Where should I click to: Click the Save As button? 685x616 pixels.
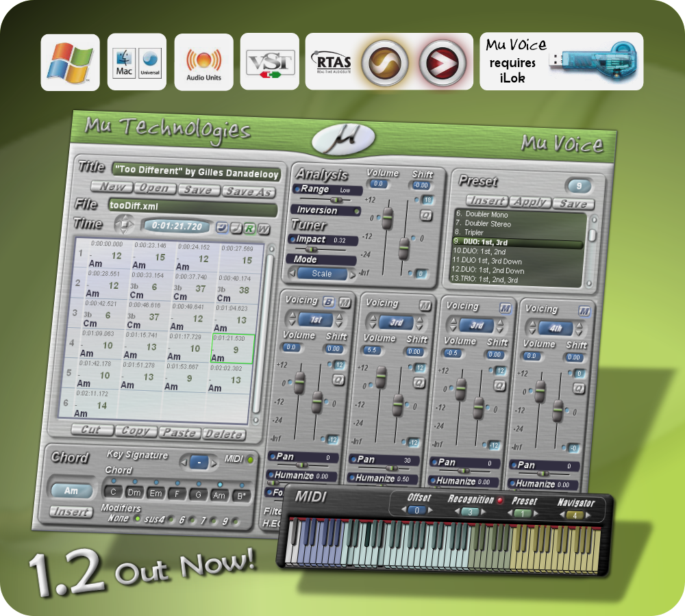(x=248, y=192)
